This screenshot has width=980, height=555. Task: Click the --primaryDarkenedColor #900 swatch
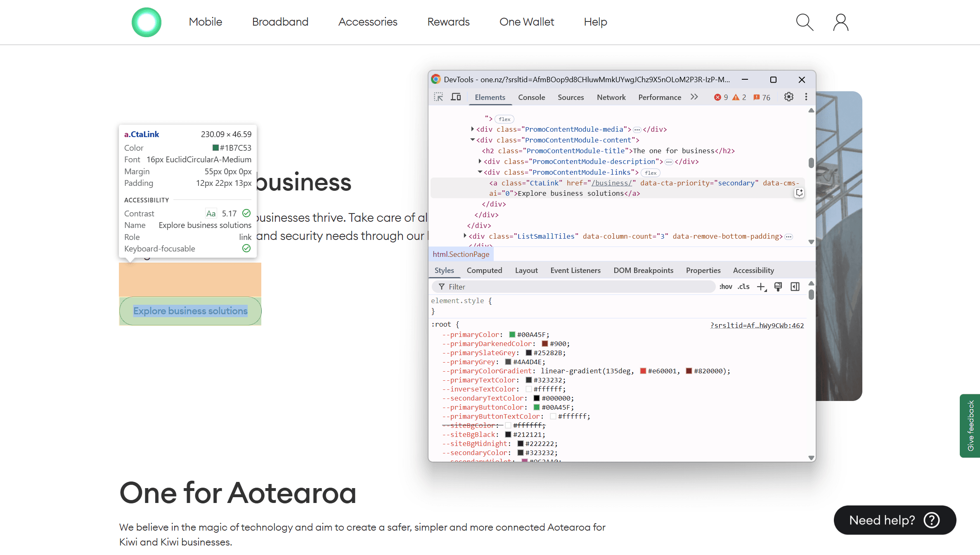(544, 344)
